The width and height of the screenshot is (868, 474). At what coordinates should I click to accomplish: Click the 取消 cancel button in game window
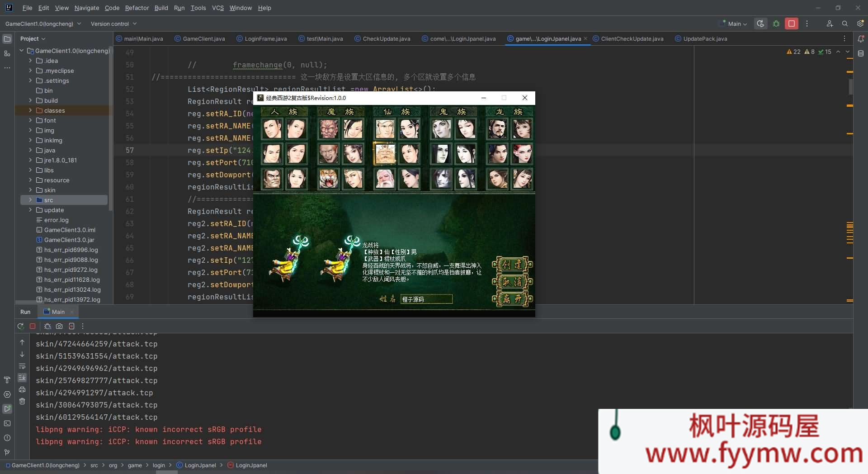click(x=512, y=282)
